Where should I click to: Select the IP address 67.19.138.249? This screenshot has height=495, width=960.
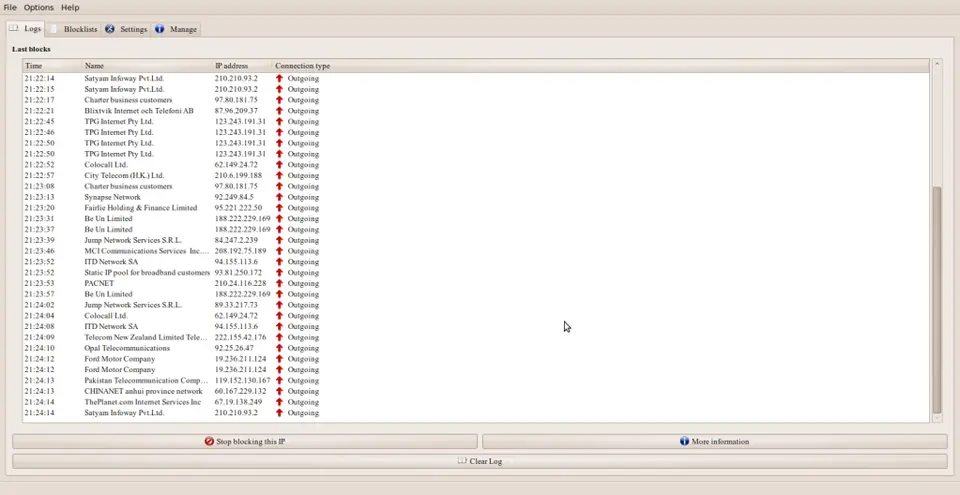coord(238,402)
